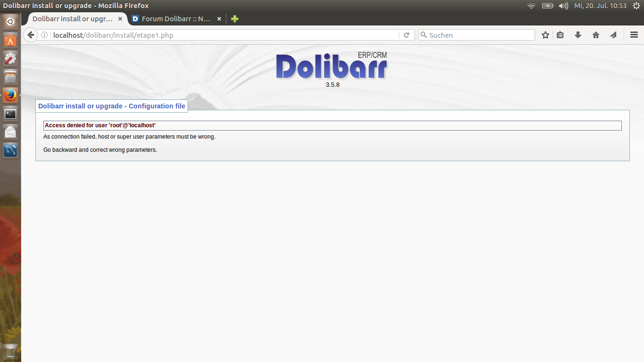644x362 pixels.
Task: Launch Ubuntu Software Center from dock
Action: tap(10, 40)
